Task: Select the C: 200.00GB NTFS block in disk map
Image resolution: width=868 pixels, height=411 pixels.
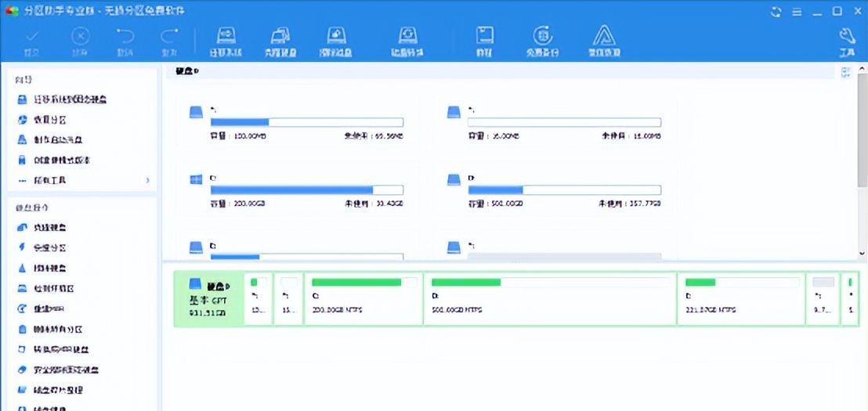Action: click(363, 299)
